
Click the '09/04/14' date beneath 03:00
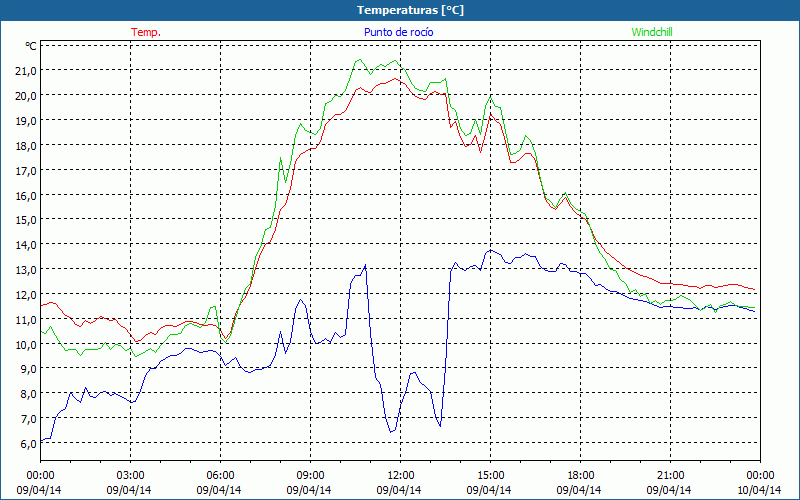click(x=129, y=490)
